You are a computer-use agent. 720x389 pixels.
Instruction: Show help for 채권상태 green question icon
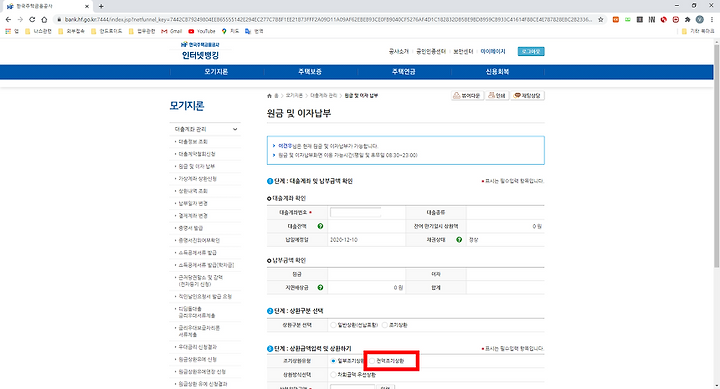click(x=459, y=239)
